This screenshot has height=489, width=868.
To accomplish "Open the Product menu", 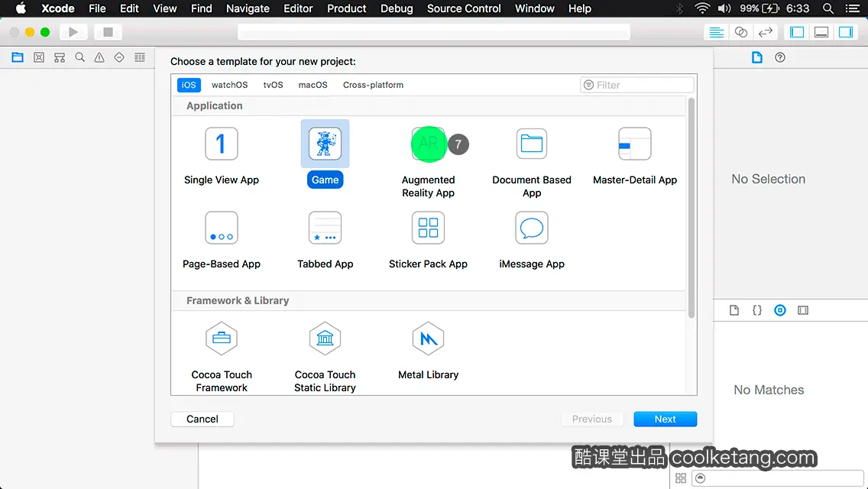I will point(347,8).
